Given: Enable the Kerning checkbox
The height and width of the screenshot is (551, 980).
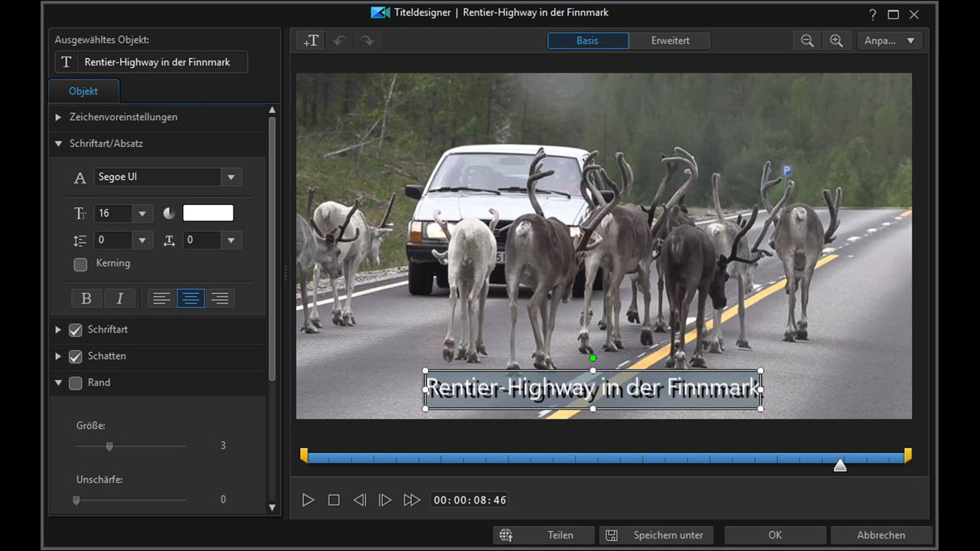Looking at the screenshot, I should click(x=80, y=264).
